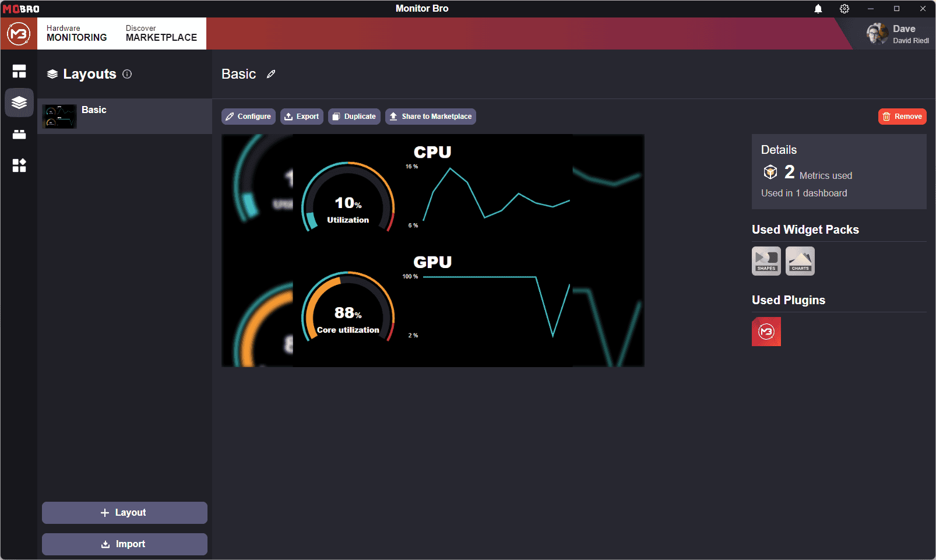Click the Used Widget Packs heading
The width and height of the screenshot is (936, 560).
pos(805,230)
